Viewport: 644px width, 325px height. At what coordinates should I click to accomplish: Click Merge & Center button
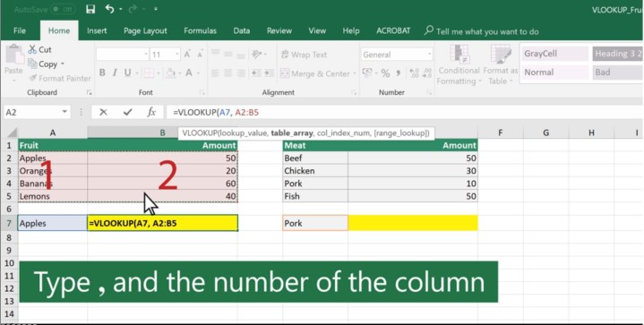point(318,73)
